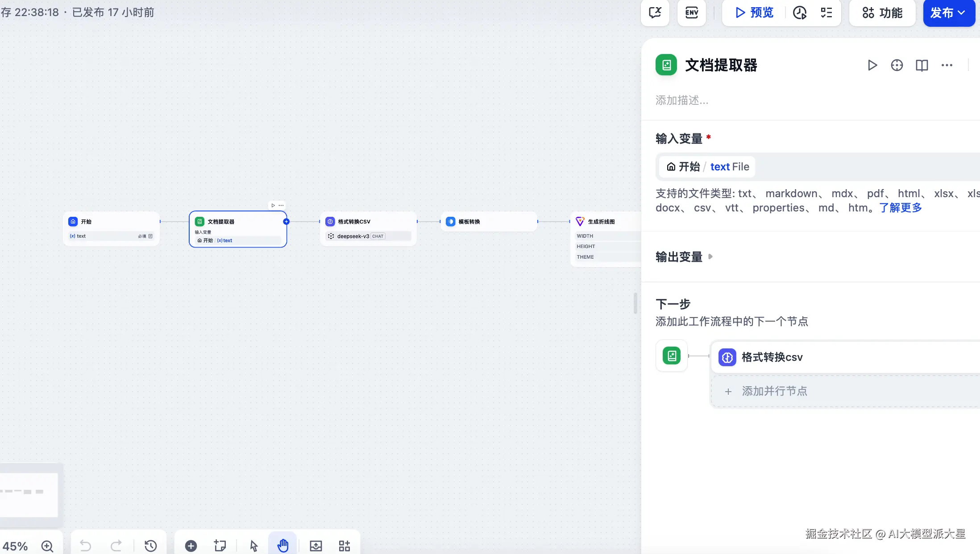Open the run history clock icon
This screenshot has width=980, height=554.
click(799, 12)
